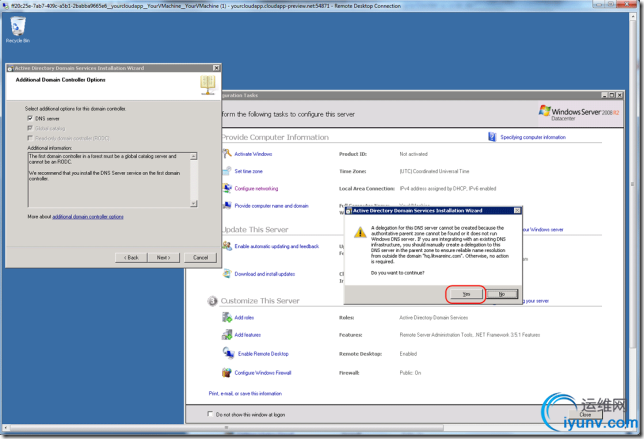The image size is (644, 439).
Task: Click the book icon in the wizard header
Action: pos(208,85)
